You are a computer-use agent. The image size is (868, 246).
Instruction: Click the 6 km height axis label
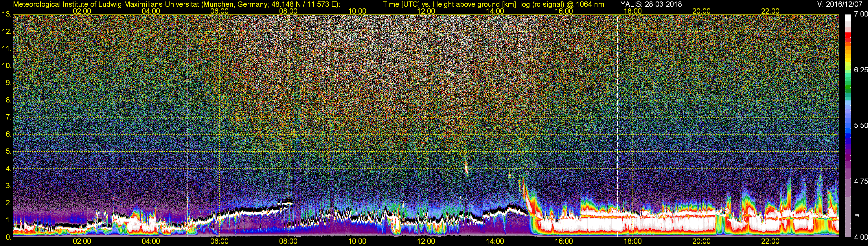coord(8,135)
